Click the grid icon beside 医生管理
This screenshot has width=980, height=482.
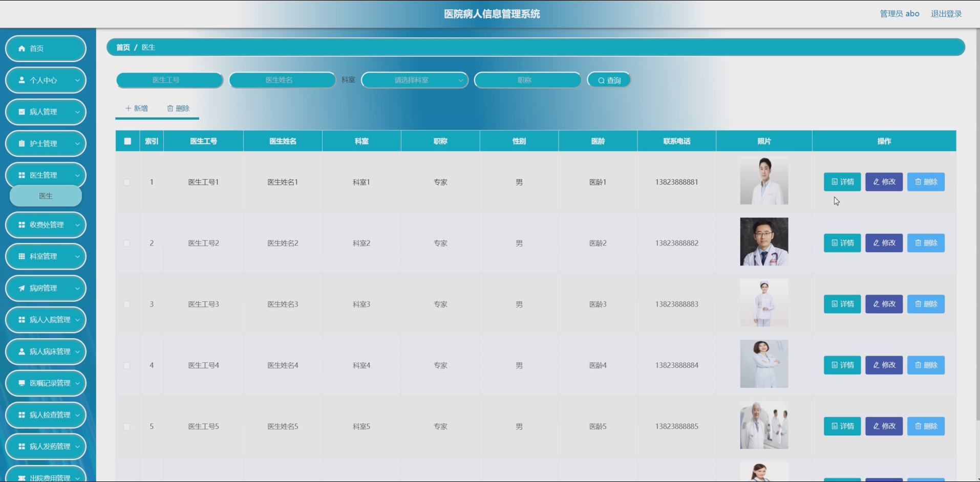pos(22,176)
